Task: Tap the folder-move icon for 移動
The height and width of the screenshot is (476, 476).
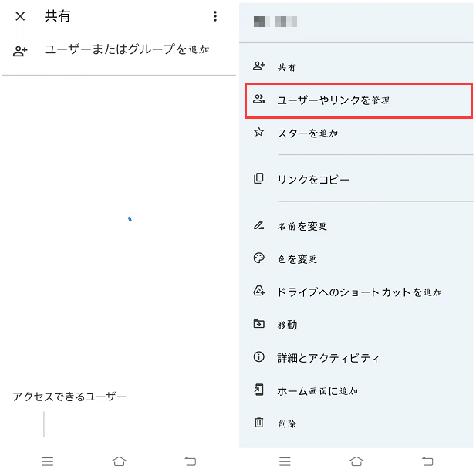Action: [x=259, y=325]
